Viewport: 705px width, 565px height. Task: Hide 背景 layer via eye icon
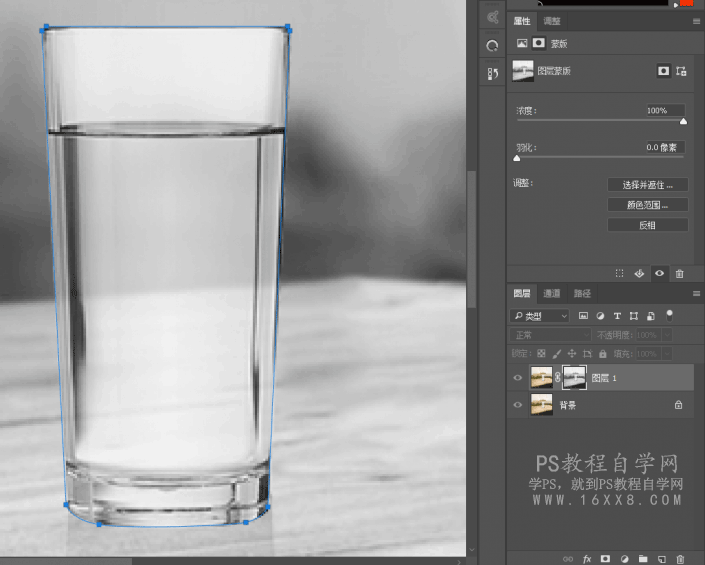(x=518, y=405)
